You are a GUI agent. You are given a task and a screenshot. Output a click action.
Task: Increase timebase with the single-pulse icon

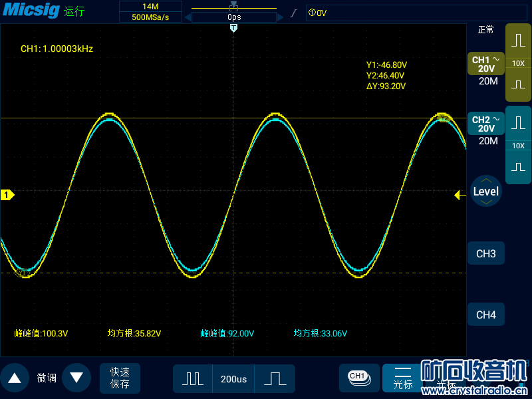click(275, 378)
